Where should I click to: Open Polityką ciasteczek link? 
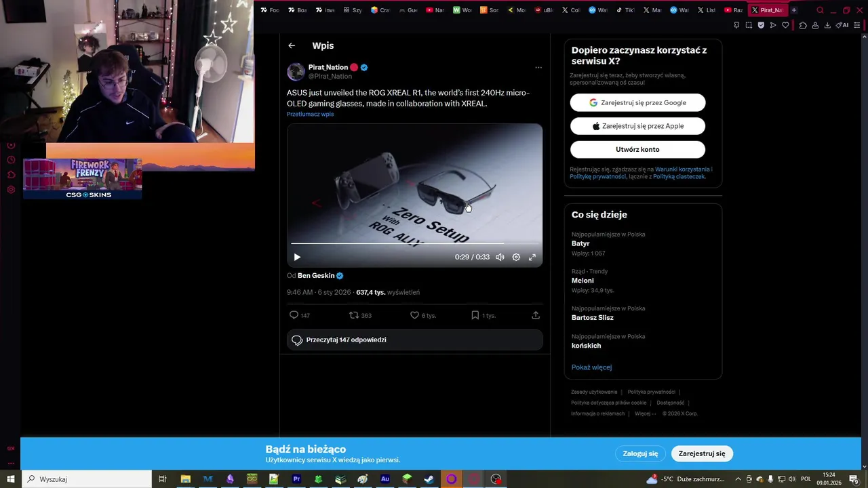tap(679, 176)
